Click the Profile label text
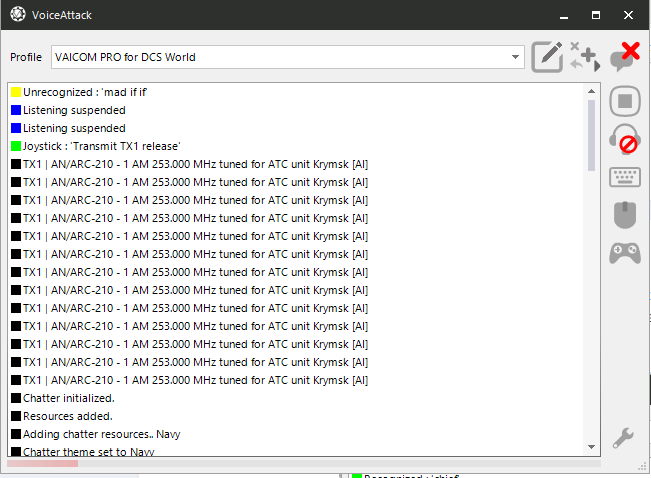This screenshot has width=651, height=478. pyautogui.click(x=26, y=57)
